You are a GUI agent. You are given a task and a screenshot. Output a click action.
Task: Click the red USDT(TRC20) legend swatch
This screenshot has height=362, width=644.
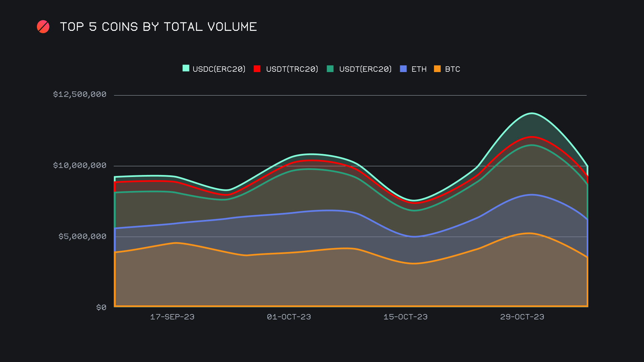coord(257,69)
